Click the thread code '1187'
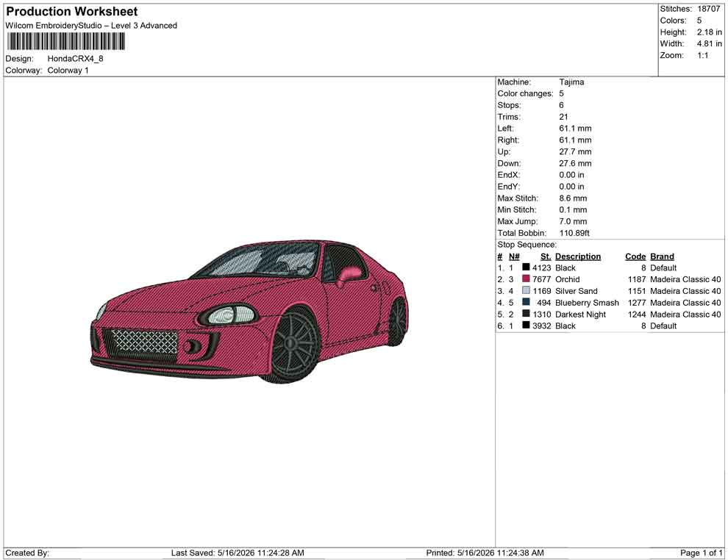This screenshot has width=728, height=560. (x=637, y=279)
